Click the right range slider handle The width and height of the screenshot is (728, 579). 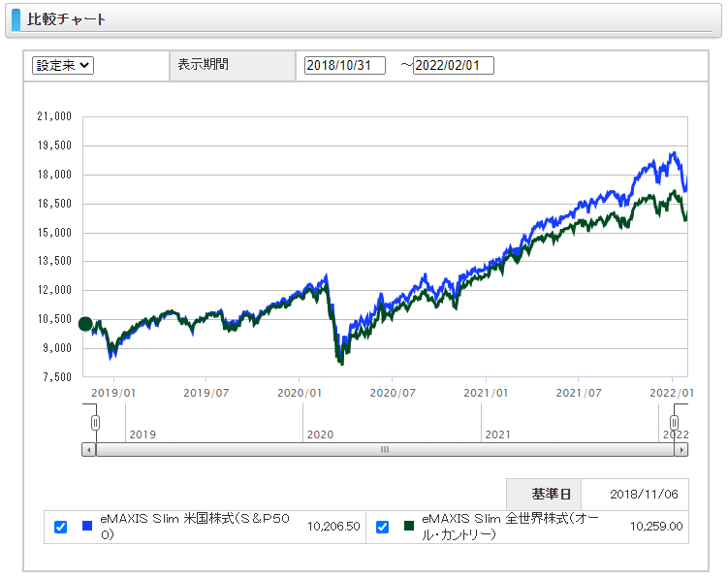[675, 423]
